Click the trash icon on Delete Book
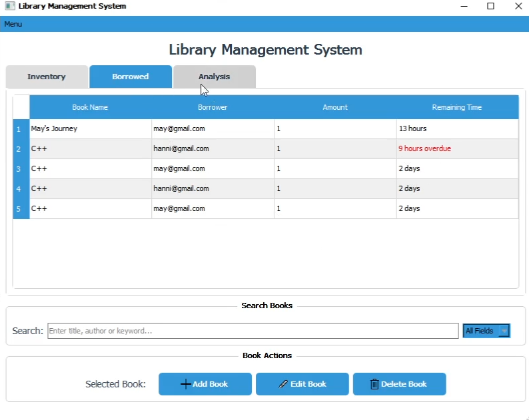 tap(374, 384)
